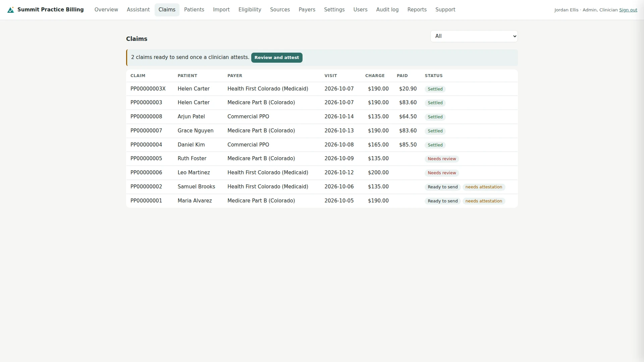Click the $20.90 paid amount
Viewport: 644px width, 362px height.
[408, 89]
